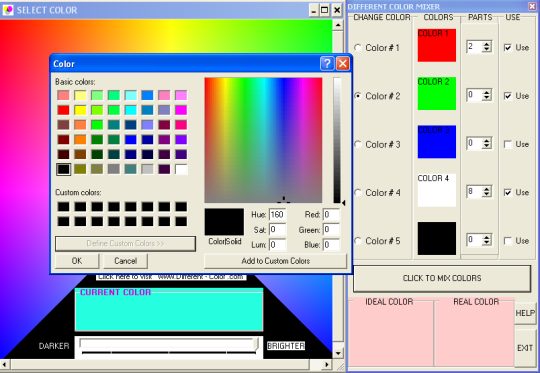Click the parts value field for Color 4

pyautogui.click(x=475, y=191)
